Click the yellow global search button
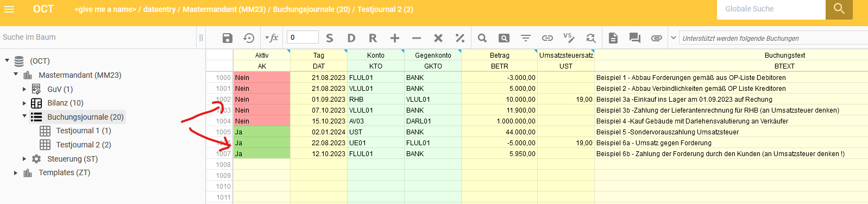 tap(839, 9)
